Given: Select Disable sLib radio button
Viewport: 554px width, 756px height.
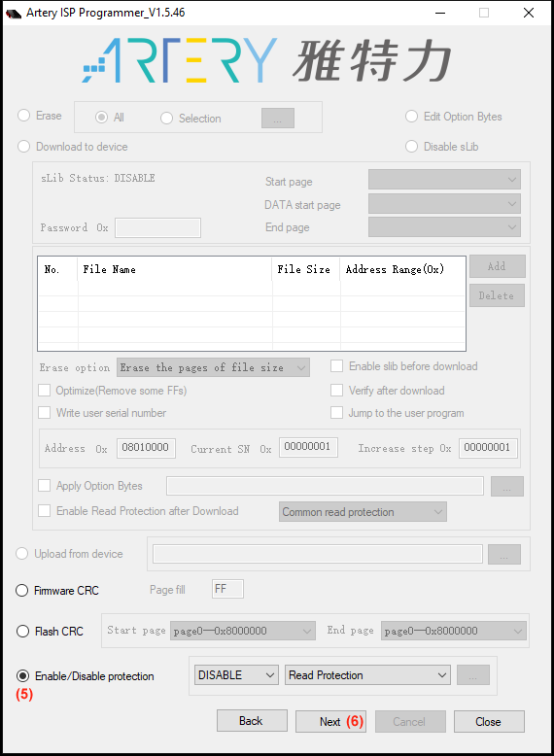Looking at the screenshot, I should pyautogui.click(x=411, y=147).
